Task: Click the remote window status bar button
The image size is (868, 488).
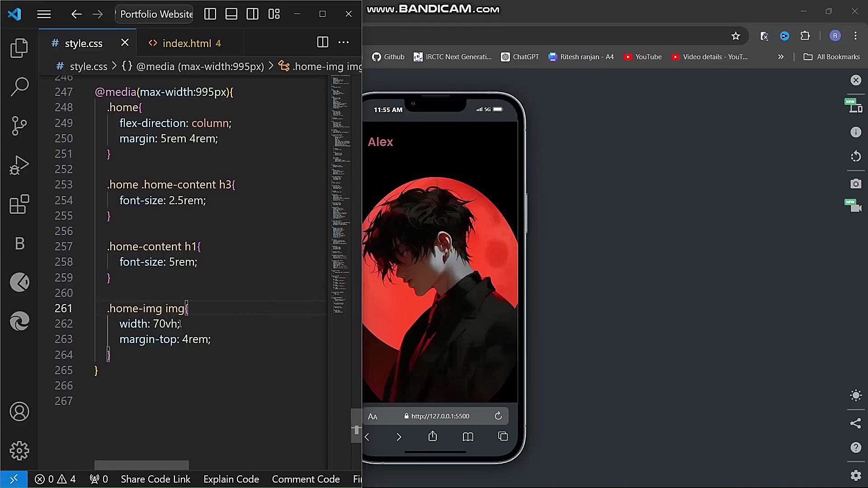Action: (14, 479)
